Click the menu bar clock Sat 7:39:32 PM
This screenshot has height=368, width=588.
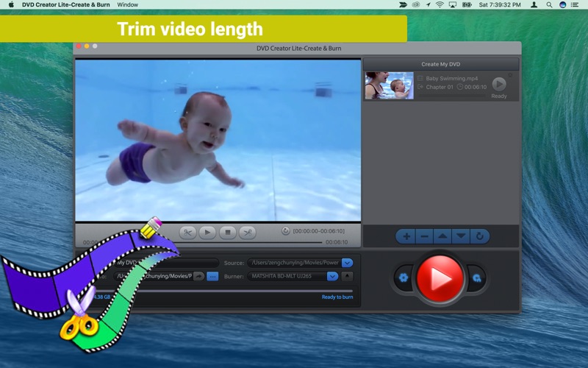(500, 5)
